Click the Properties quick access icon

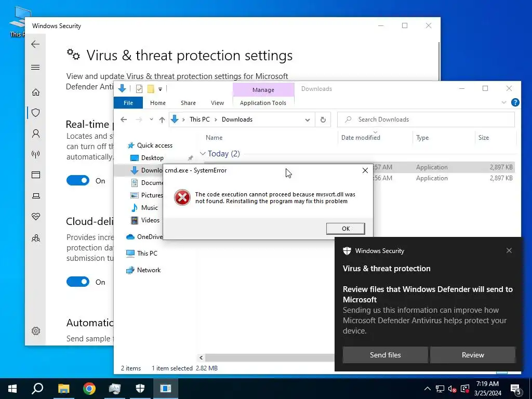pyautogui.click(x=139, y=89)
